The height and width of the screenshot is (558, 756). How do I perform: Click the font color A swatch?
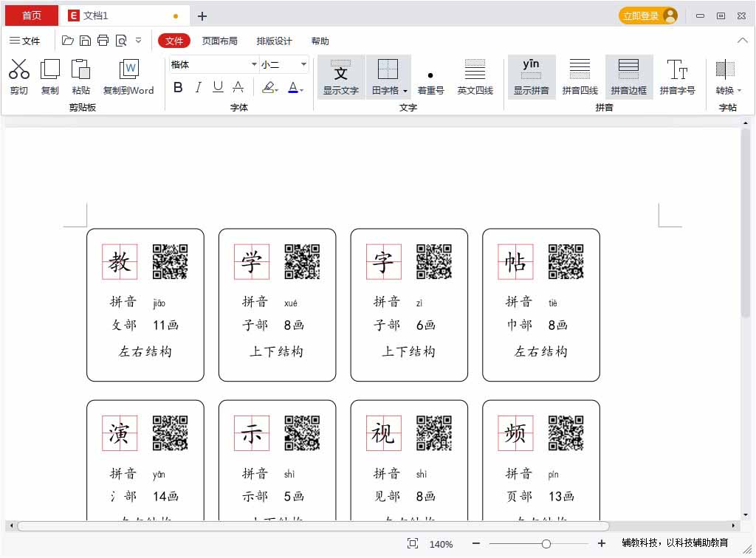click(293, 87)
